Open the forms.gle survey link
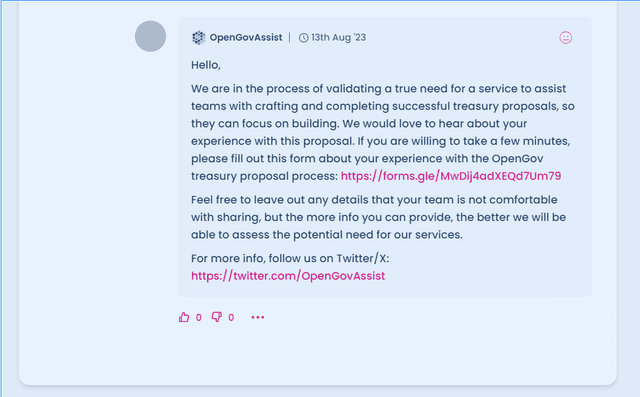The height and width of the screenshot is (397, 640). (451, 176)
